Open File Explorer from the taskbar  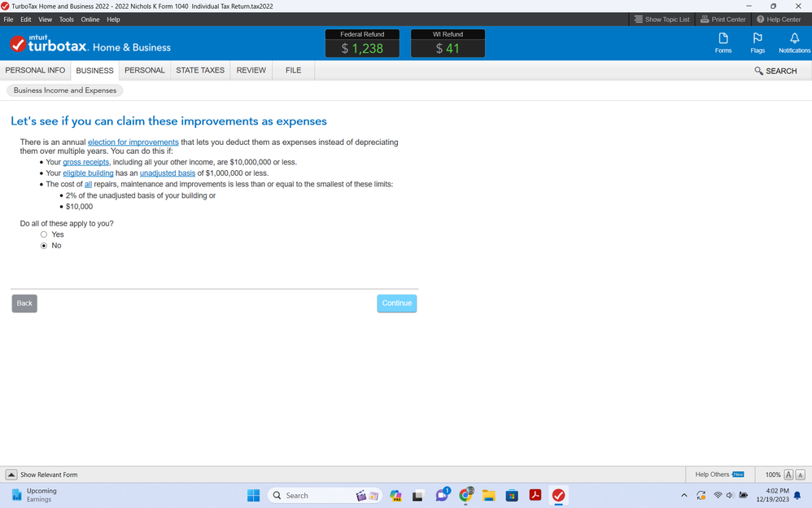[x=489, y=495]
